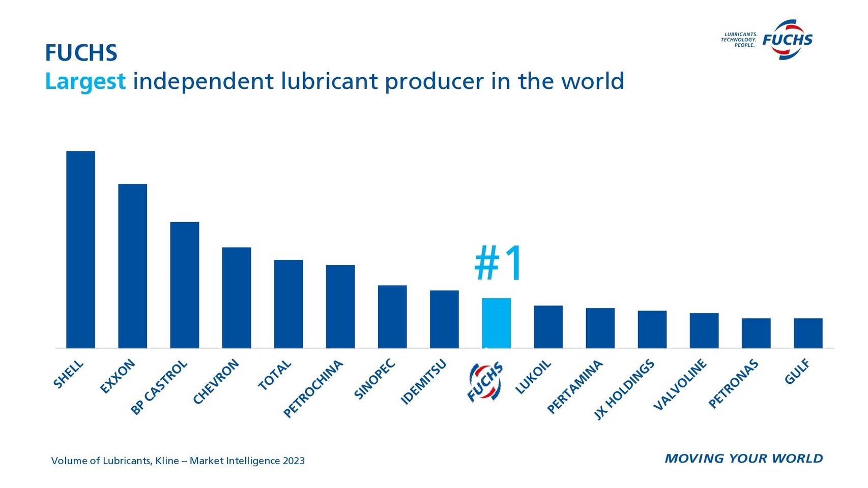Select the IDEMITSU axis label
Viewport: 868px width, 488px height.
[423, 382]
